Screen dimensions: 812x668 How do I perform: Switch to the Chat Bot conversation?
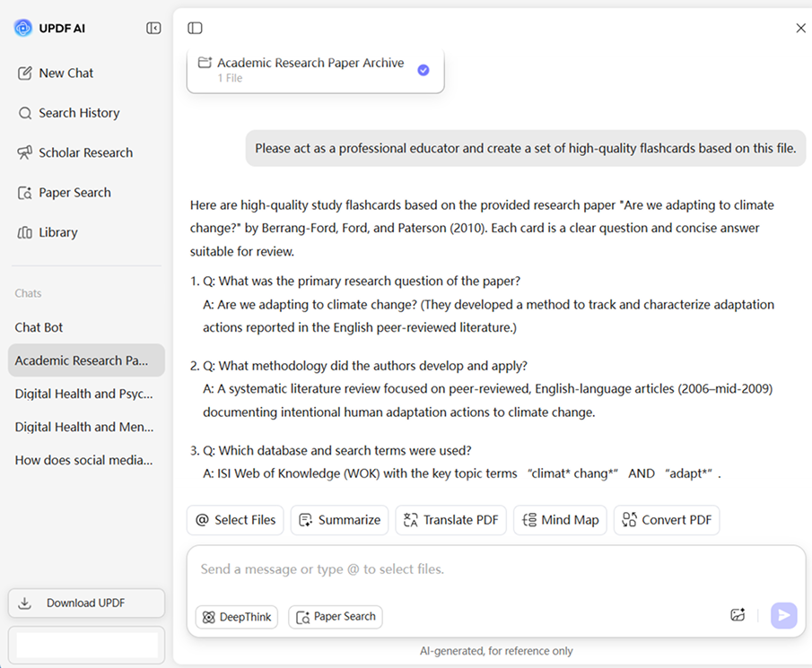click(39, 327)
